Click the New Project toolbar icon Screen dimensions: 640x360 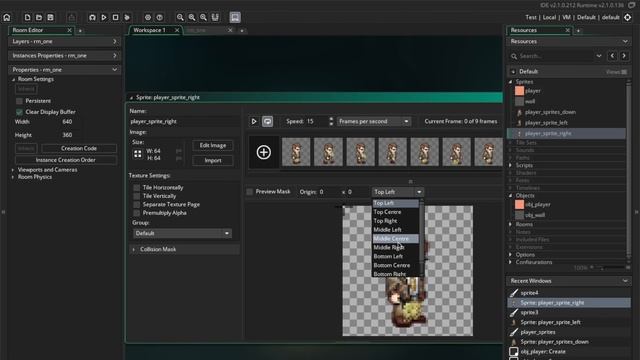coord(27,18)
